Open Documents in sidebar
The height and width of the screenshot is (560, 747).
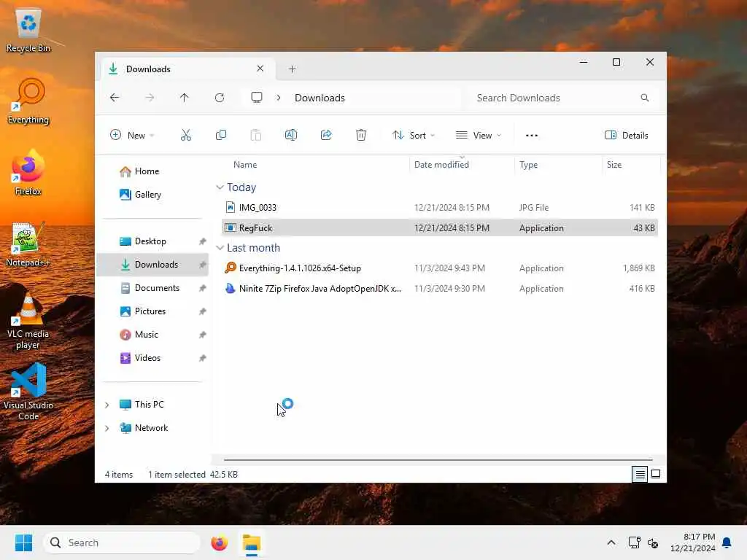152,288
